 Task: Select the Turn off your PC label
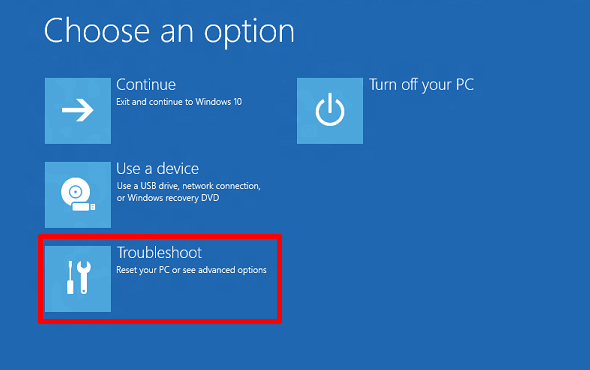coord(421,85)
